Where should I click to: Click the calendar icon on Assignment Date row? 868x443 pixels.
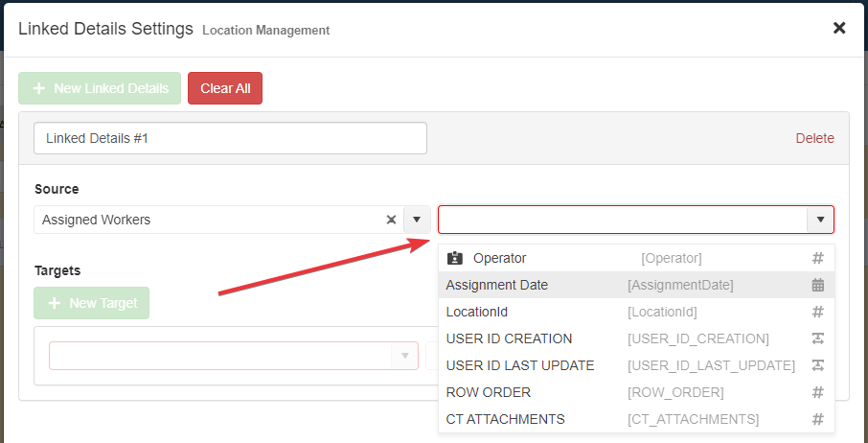(817, 285)
